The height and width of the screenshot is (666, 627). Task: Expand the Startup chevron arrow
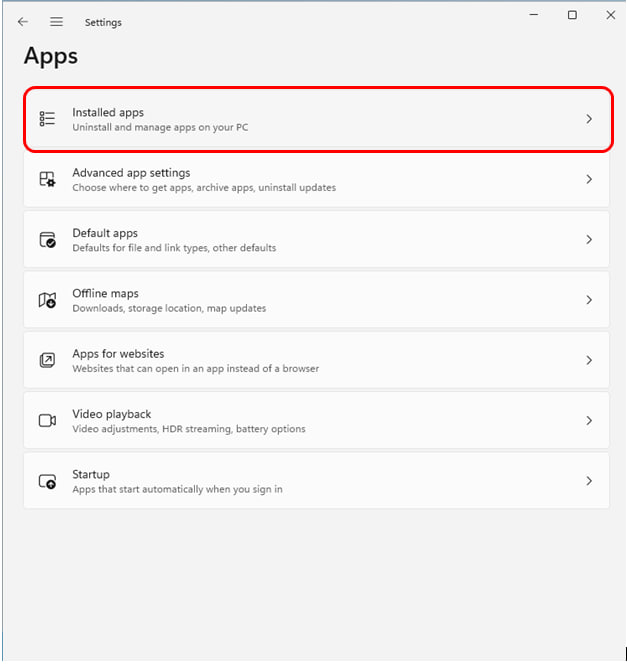589,481
